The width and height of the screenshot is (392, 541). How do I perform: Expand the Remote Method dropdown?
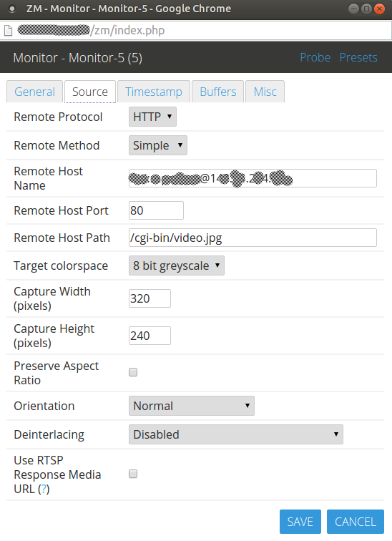pos(158,145)
